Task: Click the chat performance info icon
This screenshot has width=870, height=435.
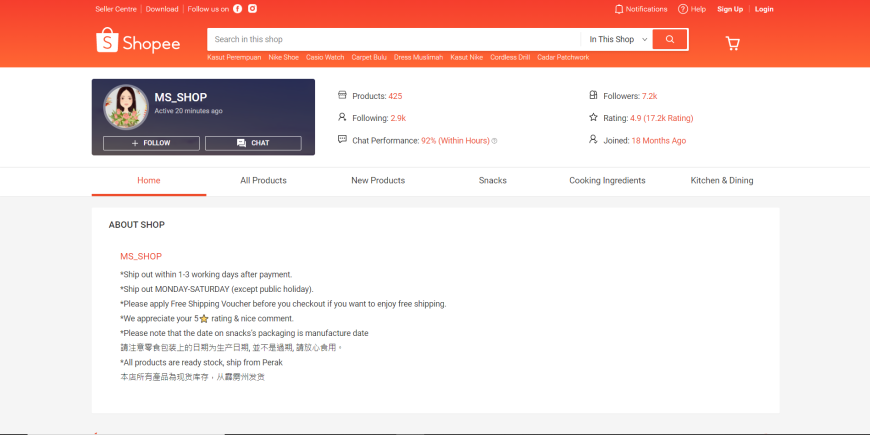Action: point(494,141)
